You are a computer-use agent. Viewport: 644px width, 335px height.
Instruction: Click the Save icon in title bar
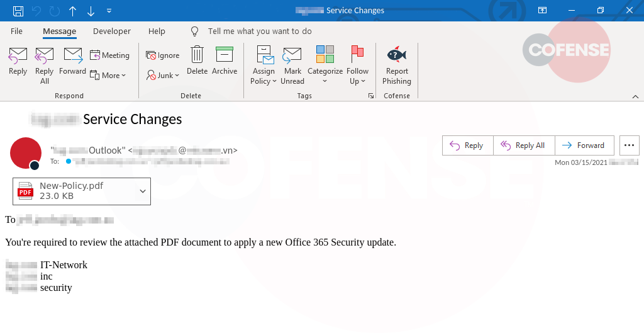[x=18, y=11]
